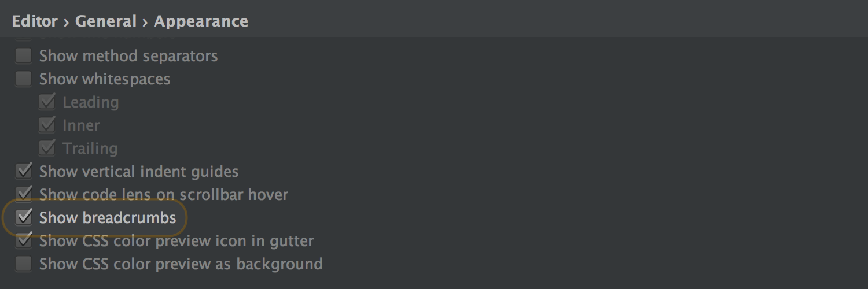Select General in the settings path header
Image resolution: width=868 pixels, height=289 pixels.
pos(106,21)
